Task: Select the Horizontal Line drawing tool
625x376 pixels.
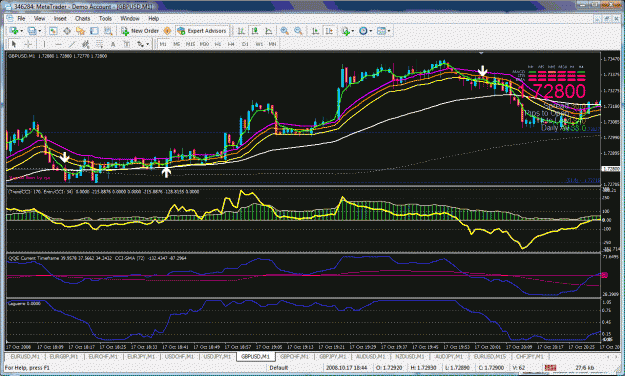Action: 59,44
